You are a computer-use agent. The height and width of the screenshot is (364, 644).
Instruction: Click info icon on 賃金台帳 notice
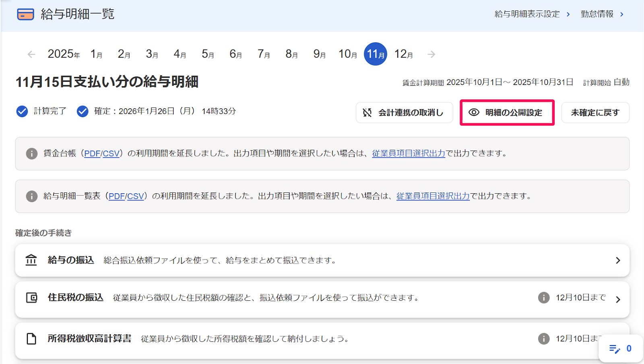(32, 153)
